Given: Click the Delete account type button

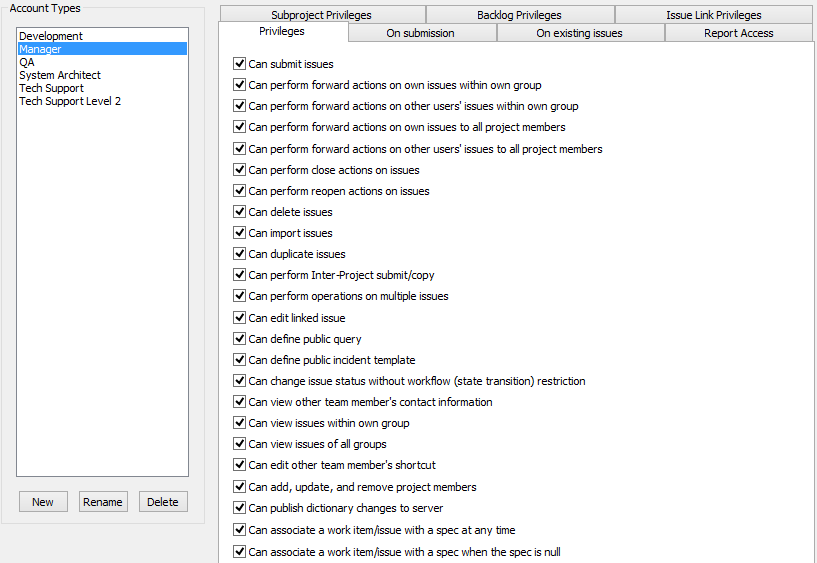Looking at the screenshot, I should (163, 502).
